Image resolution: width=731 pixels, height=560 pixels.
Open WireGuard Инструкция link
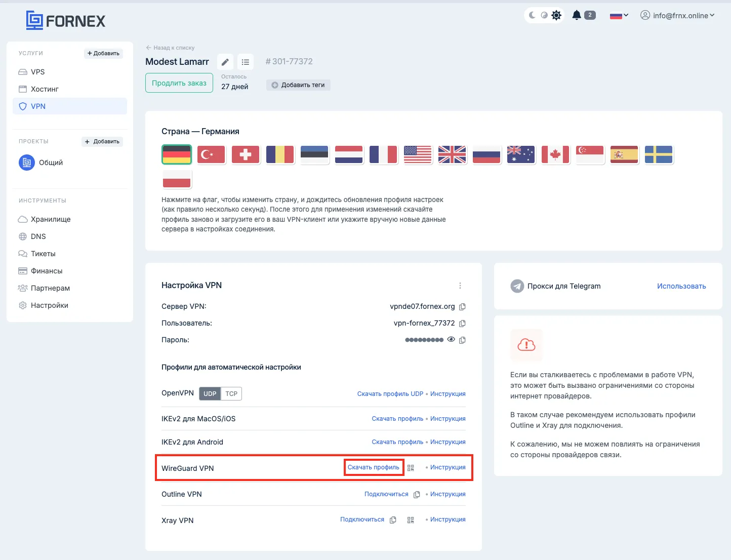(x=448, y=467)
